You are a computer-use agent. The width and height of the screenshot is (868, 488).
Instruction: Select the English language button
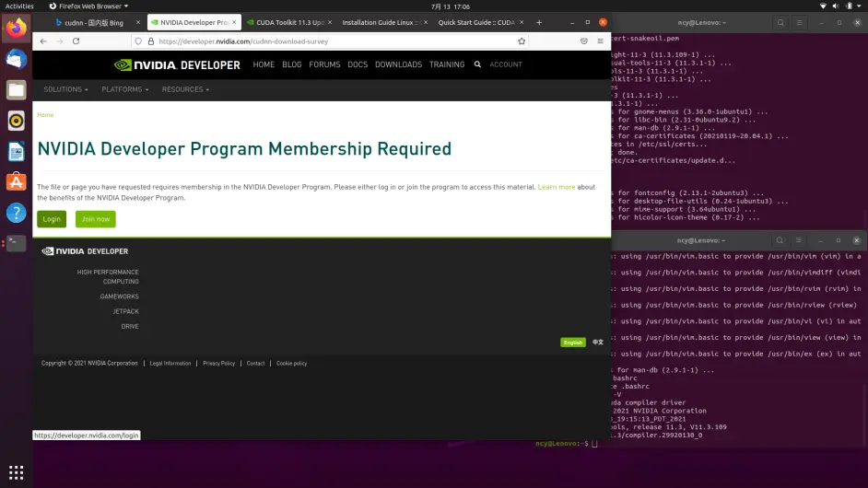tap(573, 343)
